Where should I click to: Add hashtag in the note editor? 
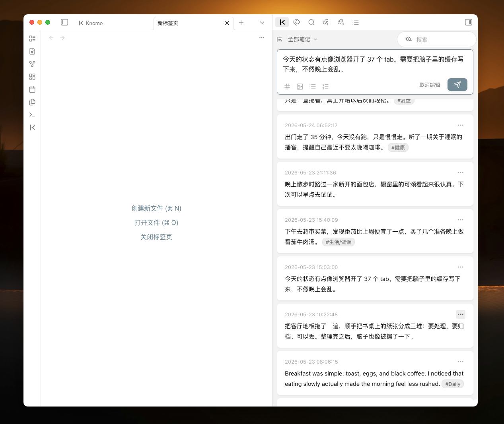287,87
